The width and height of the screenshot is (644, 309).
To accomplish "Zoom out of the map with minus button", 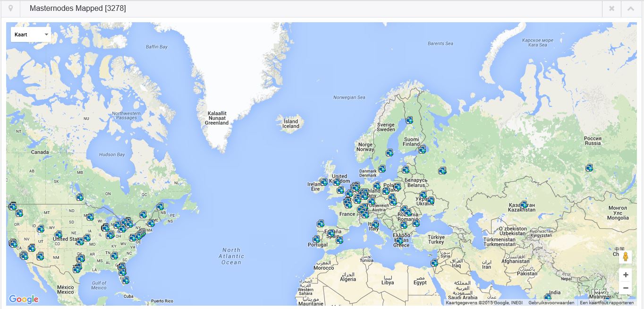I will pyautogui.click(x=626, y=288).
